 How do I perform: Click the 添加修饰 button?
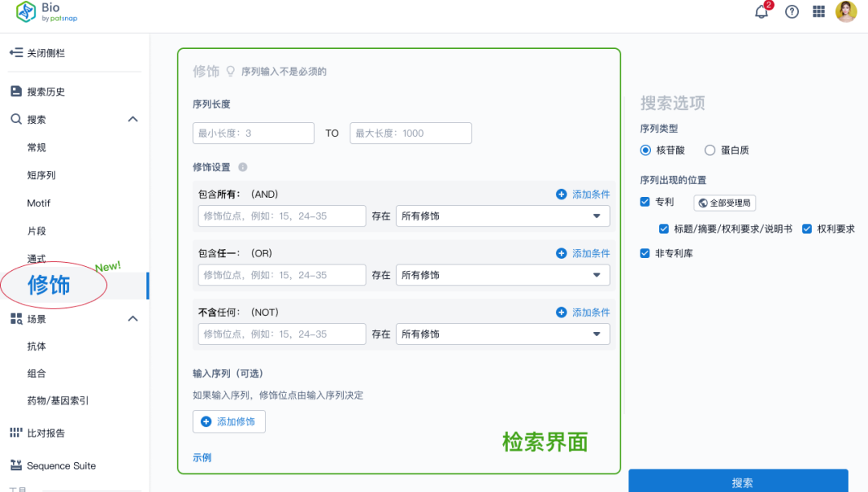(x=229, y=422)
